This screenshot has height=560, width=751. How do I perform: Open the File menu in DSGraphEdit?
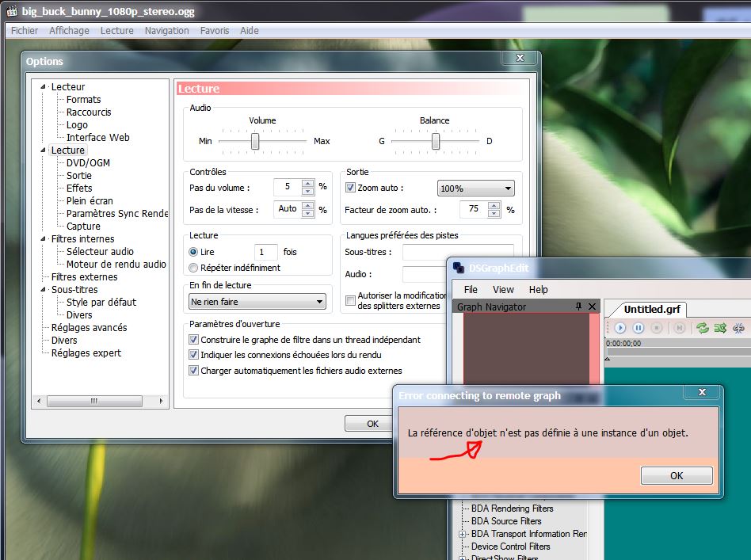click(471, 289)
